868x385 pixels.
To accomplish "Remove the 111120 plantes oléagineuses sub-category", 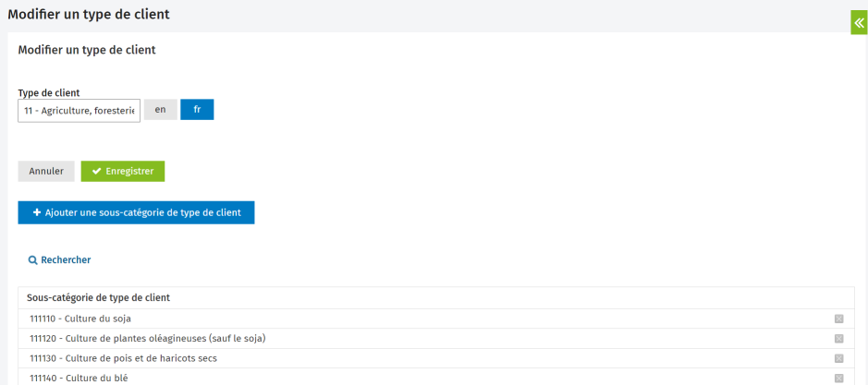I will tap(838, 339).
